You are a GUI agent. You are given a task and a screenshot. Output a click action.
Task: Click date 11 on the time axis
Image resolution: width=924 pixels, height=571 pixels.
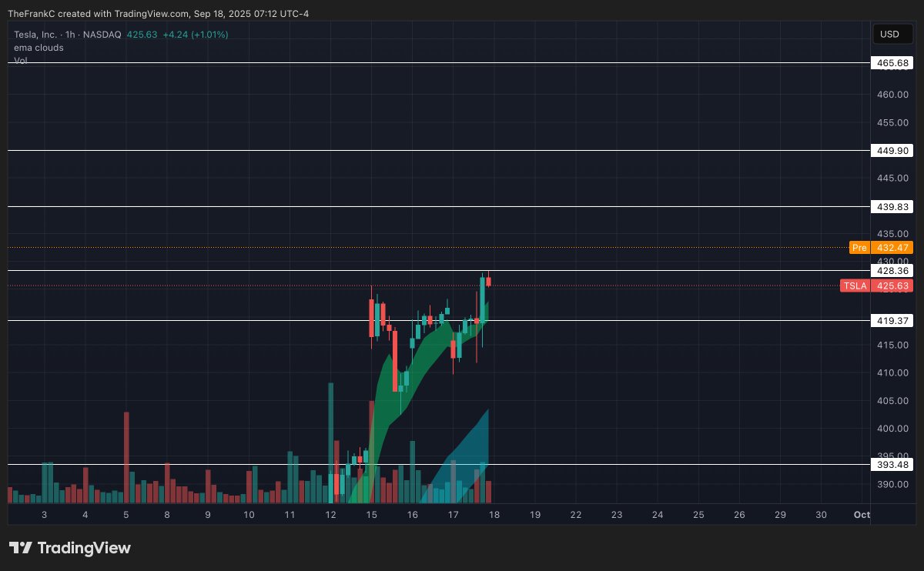[290, 515]
